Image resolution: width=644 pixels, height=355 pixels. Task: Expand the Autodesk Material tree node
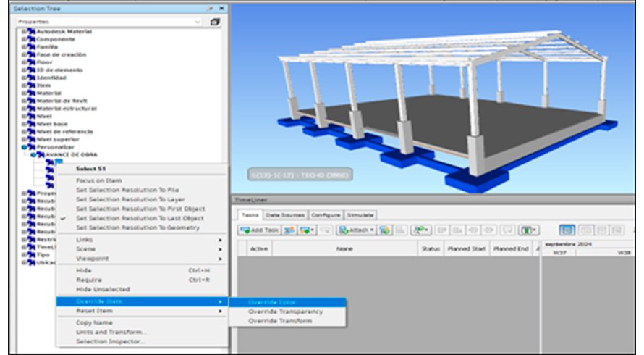(23, 33)
